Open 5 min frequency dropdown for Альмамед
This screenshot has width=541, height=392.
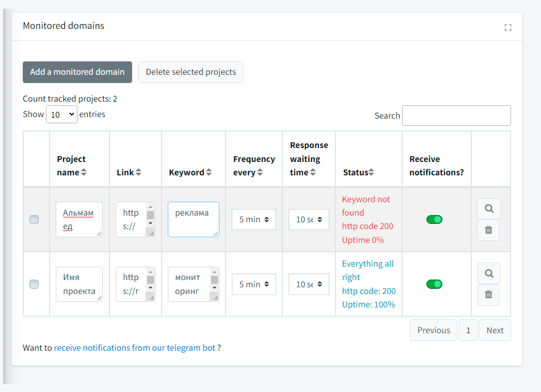[x=254, y=220]
